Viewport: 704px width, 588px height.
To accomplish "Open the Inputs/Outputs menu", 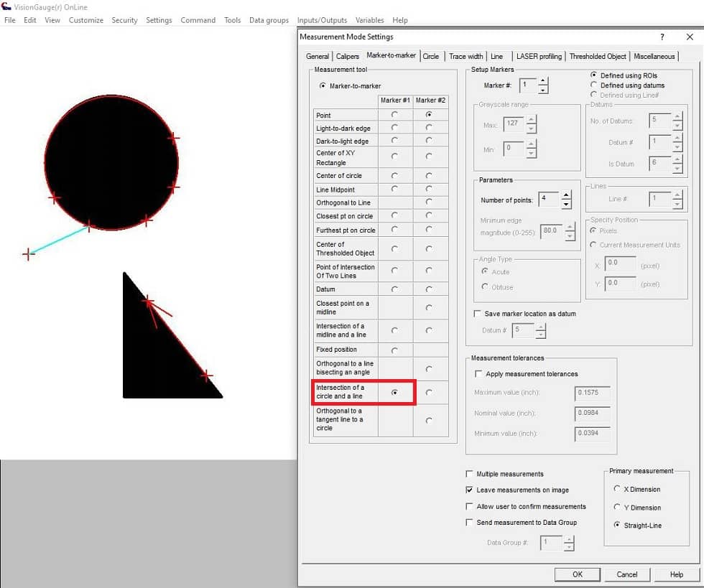I will coord(322,20).
